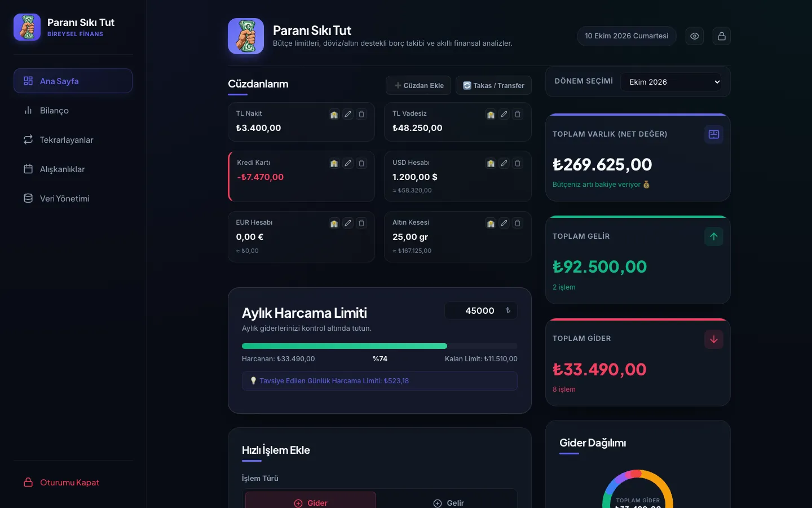The height and width of the screenshot is (508, 812).
Task: Toggle balance visibility with the eye icon
Action: click(x=695, y=36)
